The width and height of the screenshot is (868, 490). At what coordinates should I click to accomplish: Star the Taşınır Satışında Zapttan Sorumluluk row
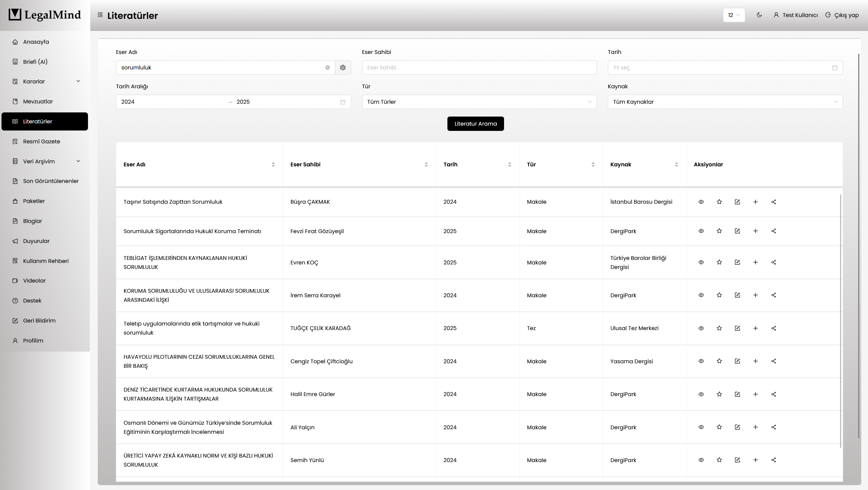click(x=719, y=202)
